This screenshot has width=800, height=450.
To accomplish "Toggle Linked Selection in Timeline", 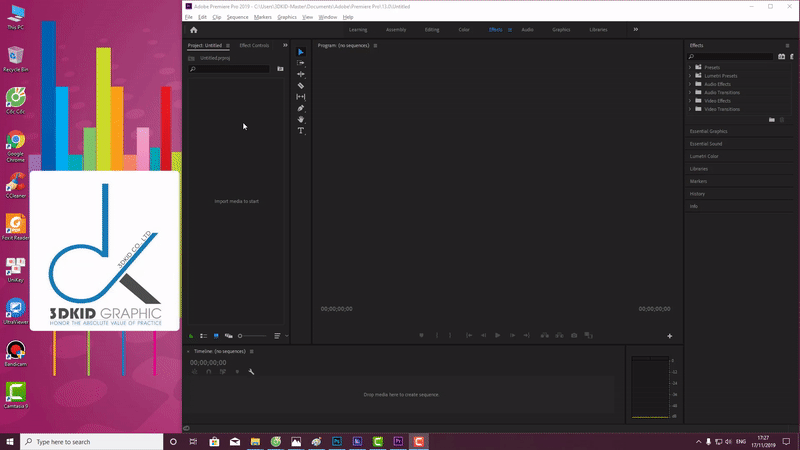I will pyautogui.click(x=223, y=372).
